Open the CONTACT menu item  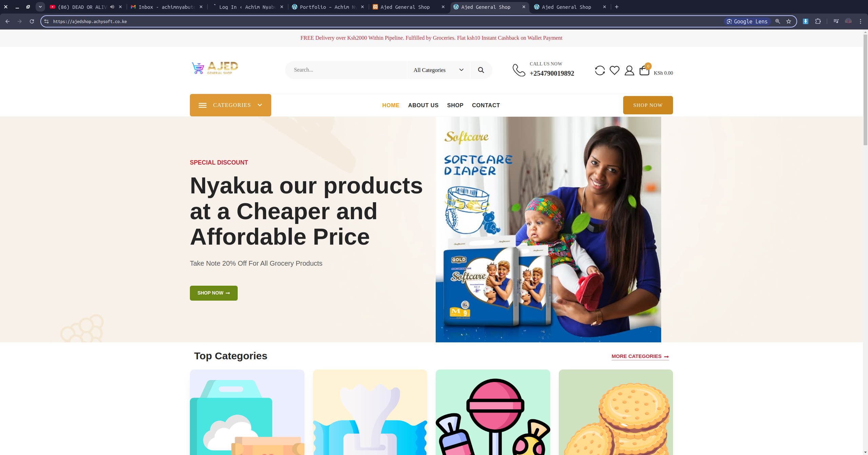(x=486, y=105)
